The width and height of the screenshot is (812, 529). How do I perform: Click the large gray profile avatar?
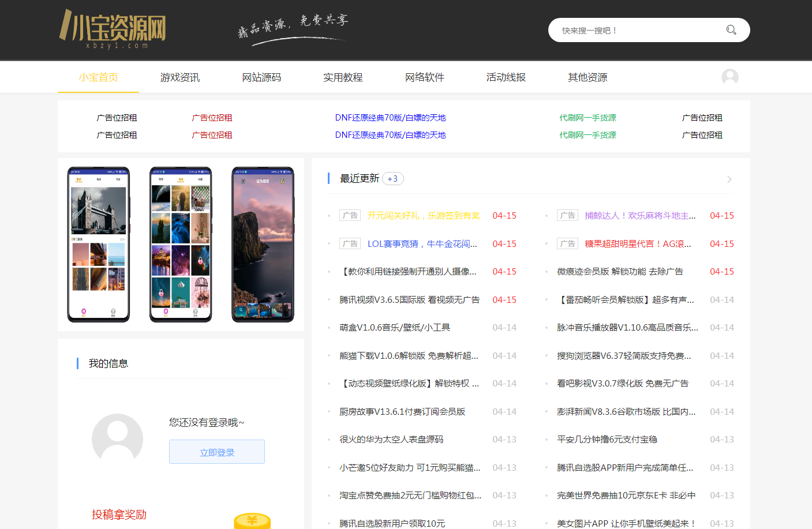[x=117, y=438]
